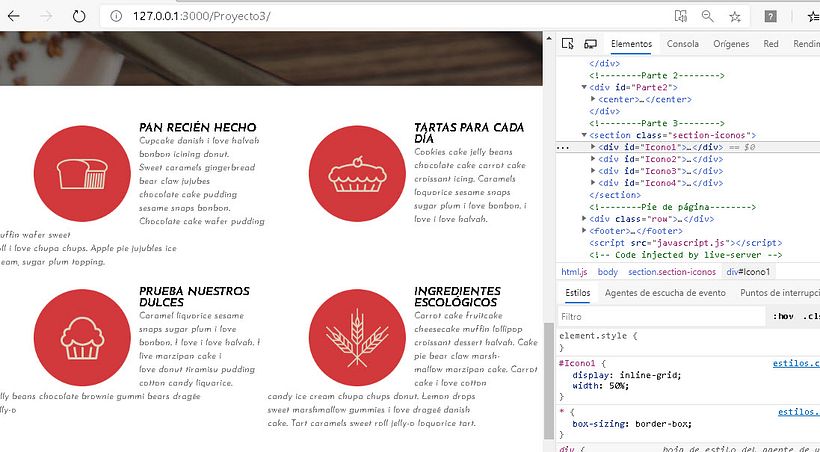Screen dimensions: 820x452
Task: Expand the div id="Icono4" node
Action: click(x=593, y=183)
